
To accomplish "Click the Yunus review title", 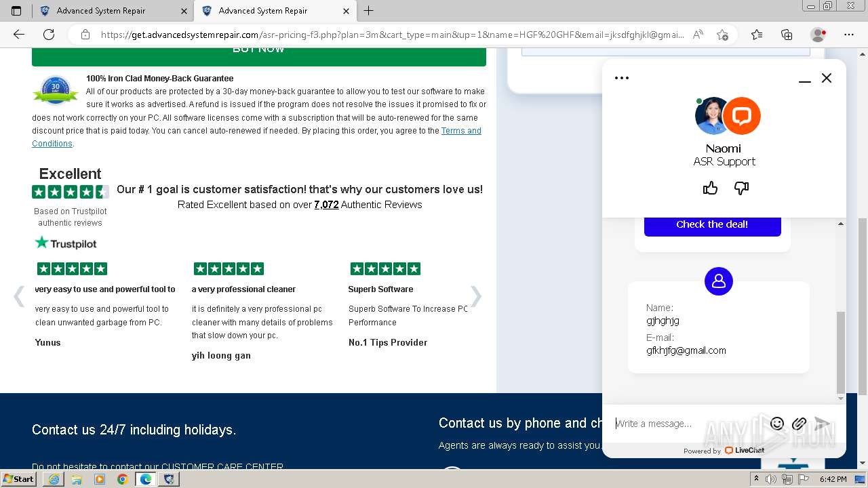I will [105, 289].
